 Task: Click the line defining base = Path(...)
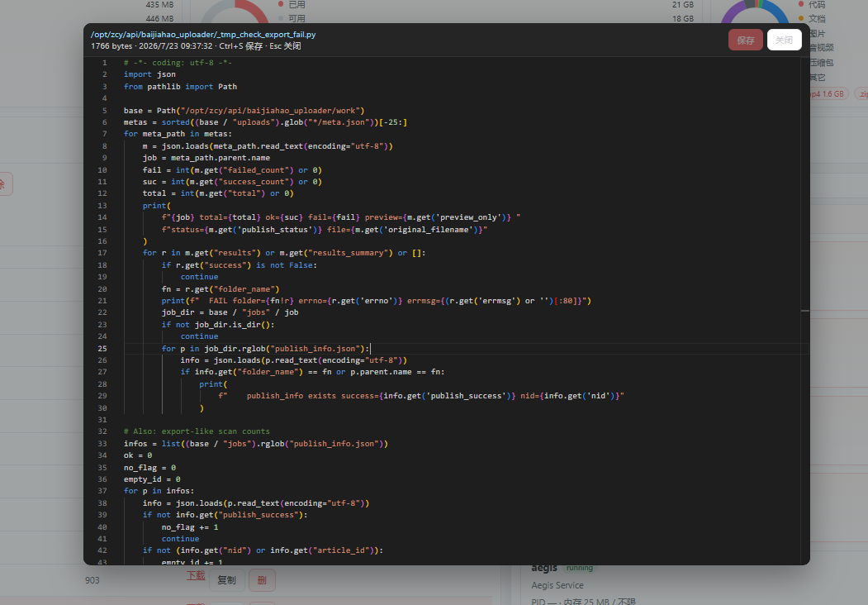[x=244, y=110]
